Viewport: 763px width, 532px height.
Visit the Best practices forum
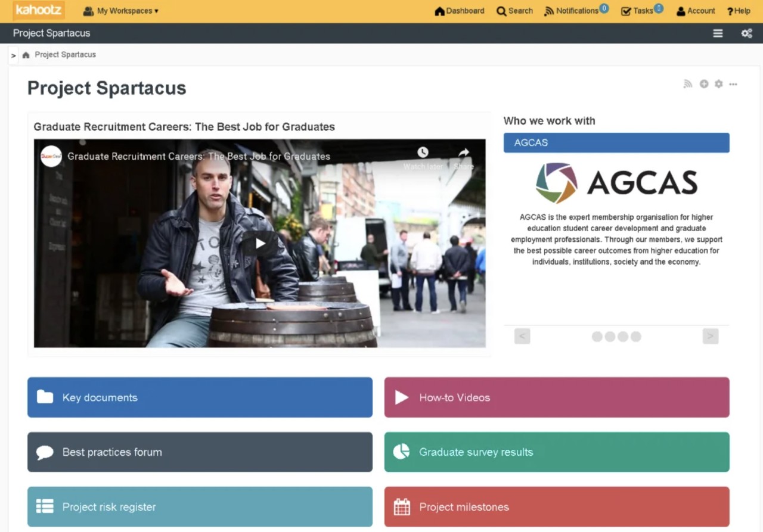[x=199, y=452]
